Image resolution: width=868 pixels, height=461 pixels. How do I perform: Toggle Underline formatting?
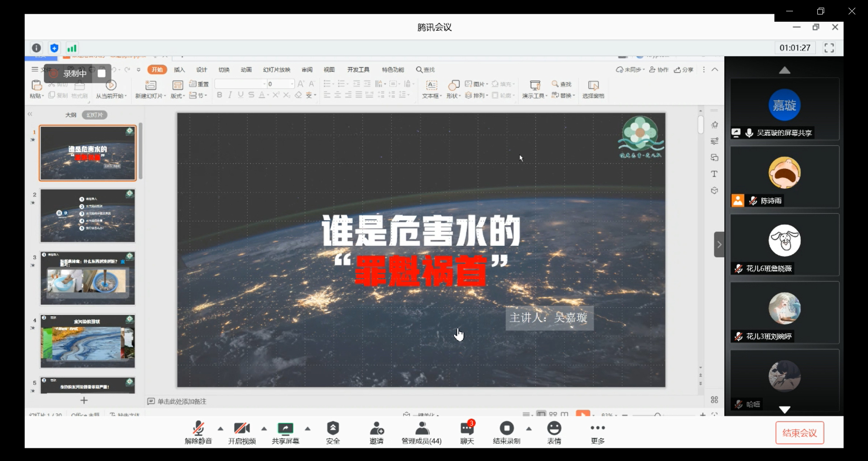(x=241, y=95)
